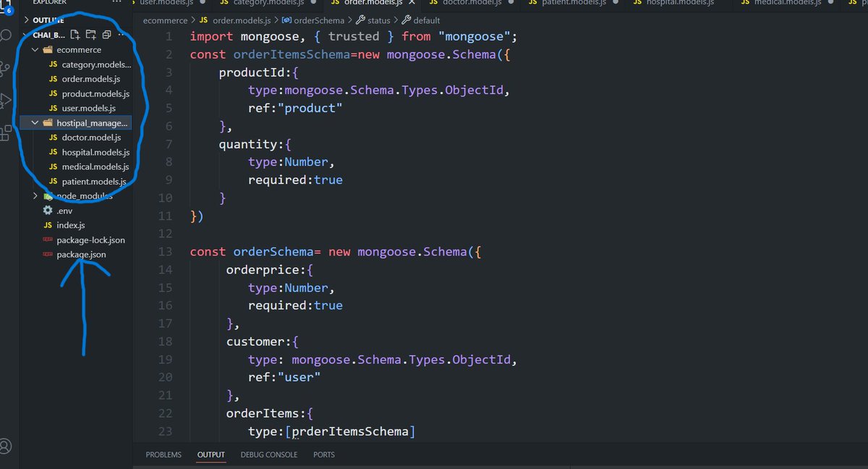The height and width of the screenshot is (469, 868).
Task: Click the npm icon of package.json
Action: click(x=48, y=255)
